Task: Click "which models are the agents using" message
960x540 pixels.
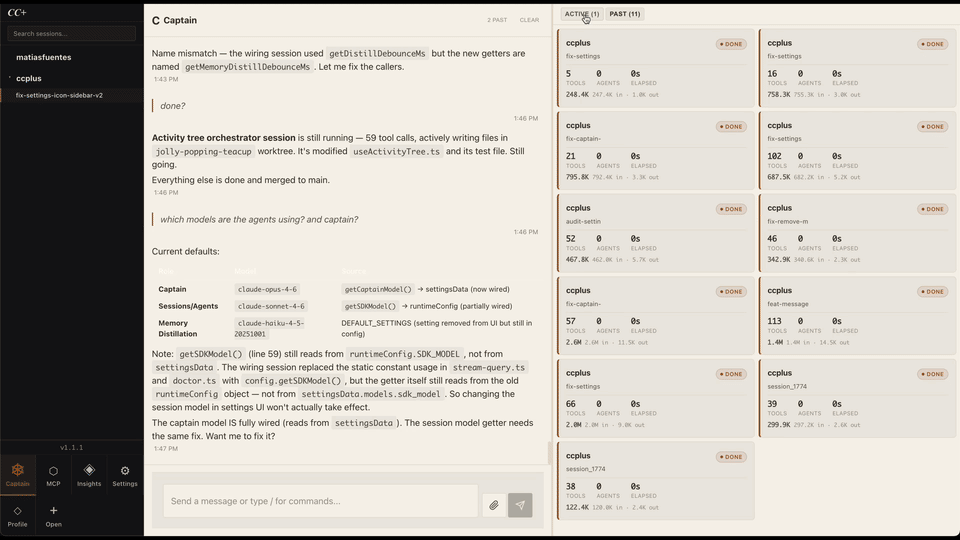Action: [x=259, y=219]
